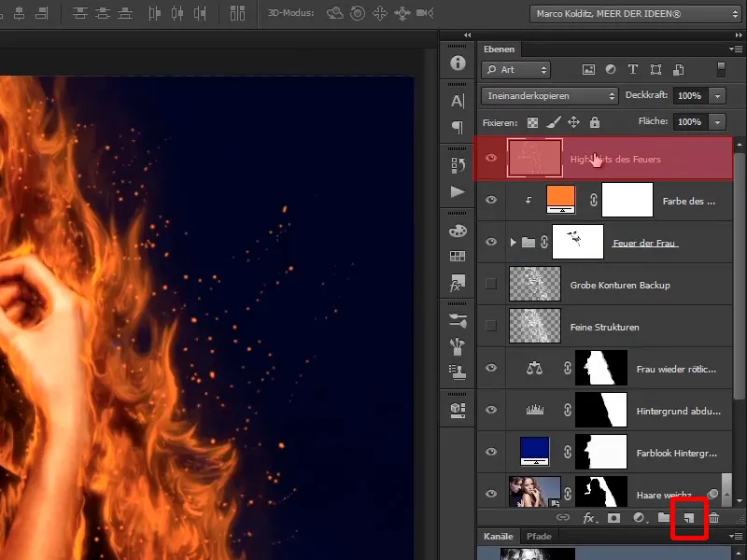747x560 pixels.
Task: Click orange fill thumbnail of Farbe des layer
Action: [x=561, y=200]
